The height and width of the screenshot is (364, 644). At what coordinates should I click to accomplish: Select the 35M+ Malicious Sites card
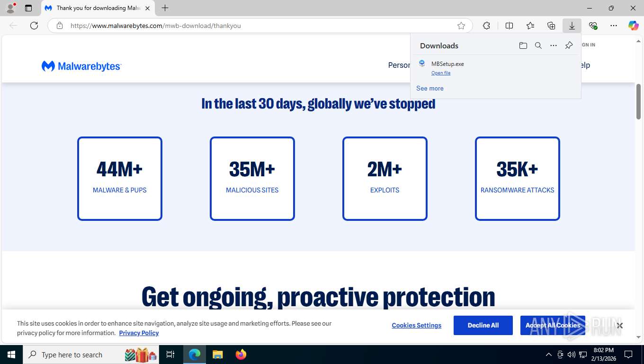click(x=252, y=179)
